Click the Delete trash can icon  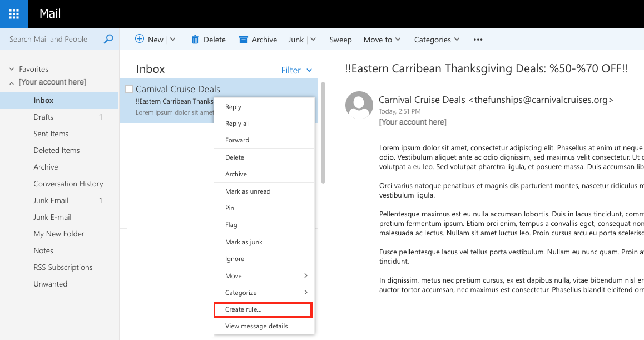point(195,40)
